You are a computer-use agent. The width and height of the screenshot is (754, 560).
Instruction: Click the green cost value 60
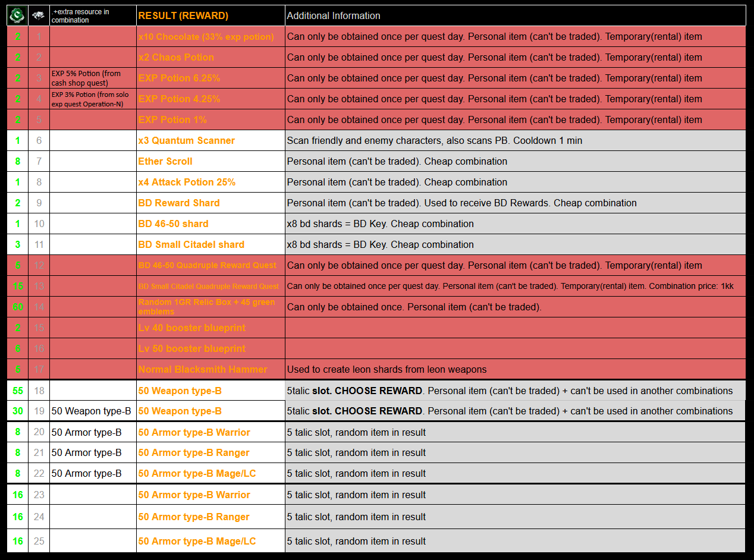[x=18, y=307]
